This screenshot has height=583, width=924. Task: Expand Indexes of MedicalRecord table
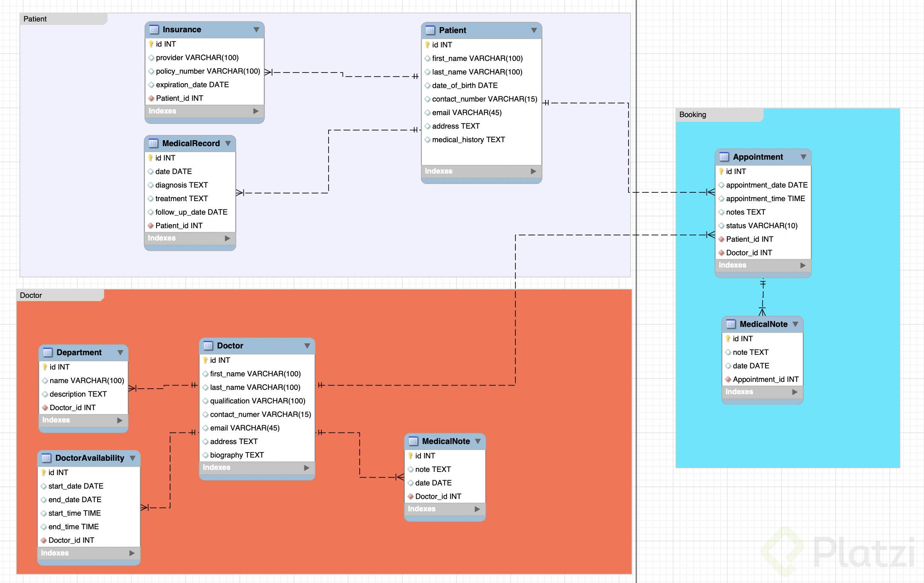coord(227,238)
